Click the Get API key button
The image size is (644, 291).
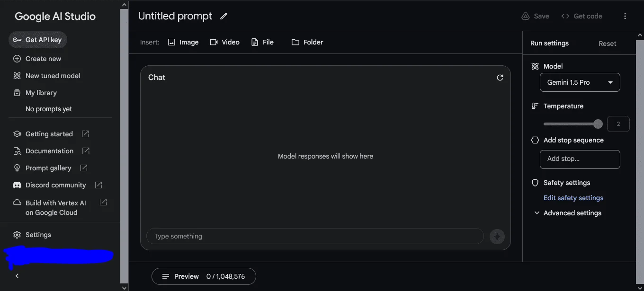tap(38, 40)
